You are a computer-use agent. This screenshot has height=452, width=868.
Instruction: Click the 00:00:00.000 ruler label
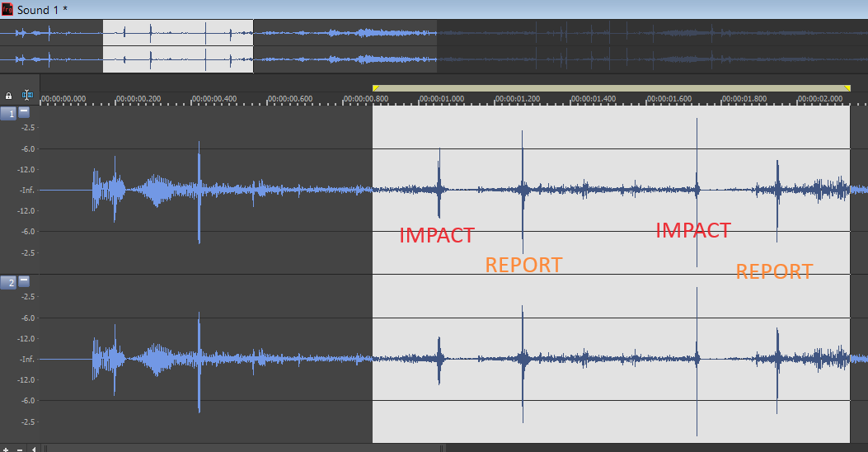tap(63, 99)
